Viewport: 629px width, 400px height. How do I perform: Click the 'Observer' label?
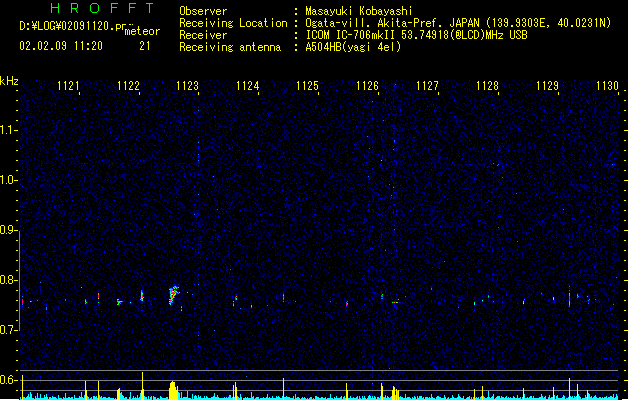203,11
